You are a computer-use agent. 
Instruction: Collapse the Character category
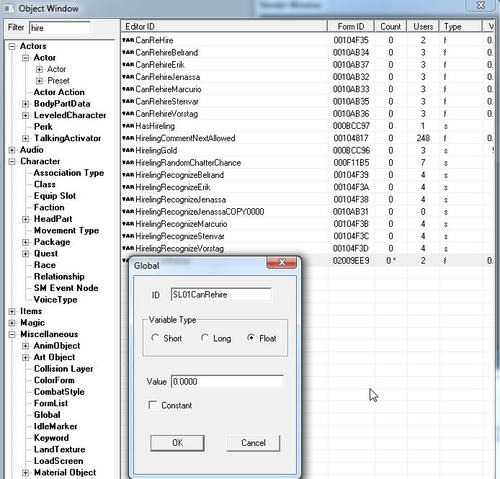coord(12,162)
